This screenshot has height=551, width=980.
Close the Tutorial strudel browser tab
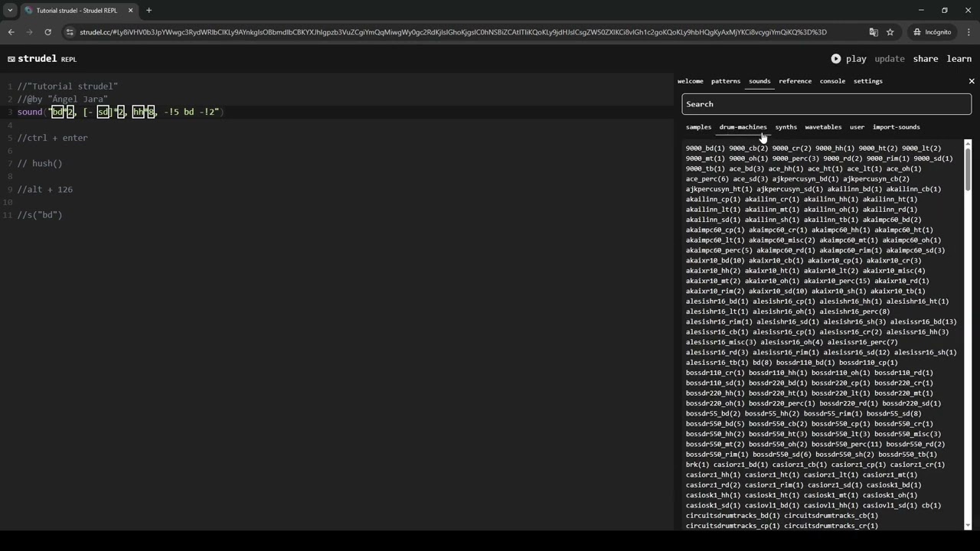tap(130, 11)
